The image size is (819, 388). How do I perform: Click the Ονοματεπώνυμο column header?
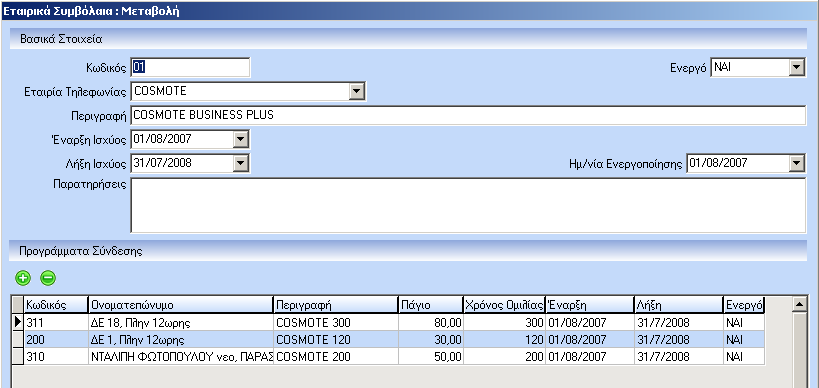click(x=181, y=304)
